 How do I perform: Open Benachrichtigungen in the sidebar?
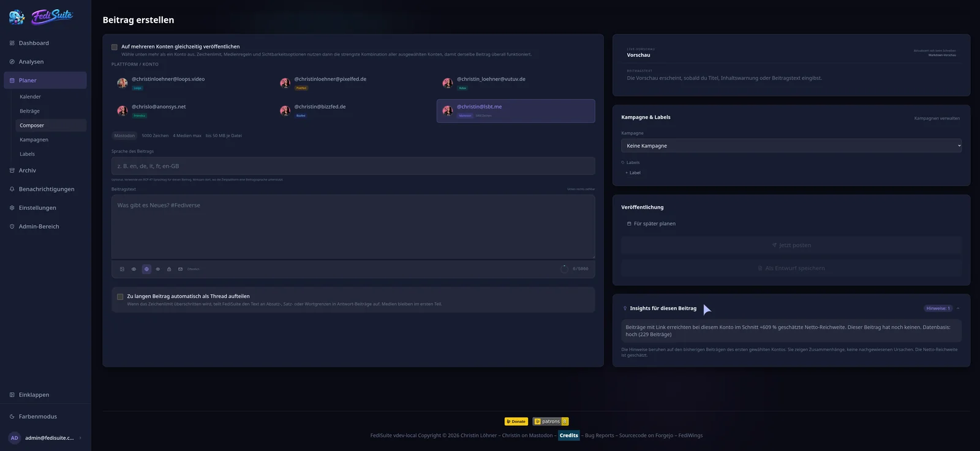coord(45,189)
